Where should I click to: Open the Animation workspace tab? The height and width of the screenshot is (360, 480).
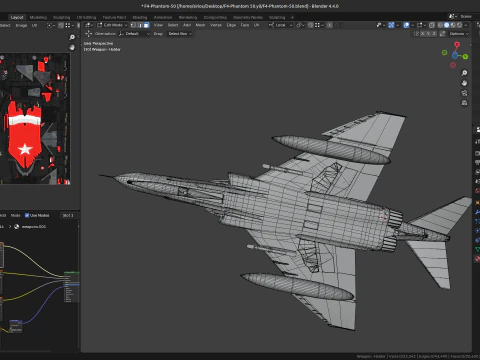[163, 17]
